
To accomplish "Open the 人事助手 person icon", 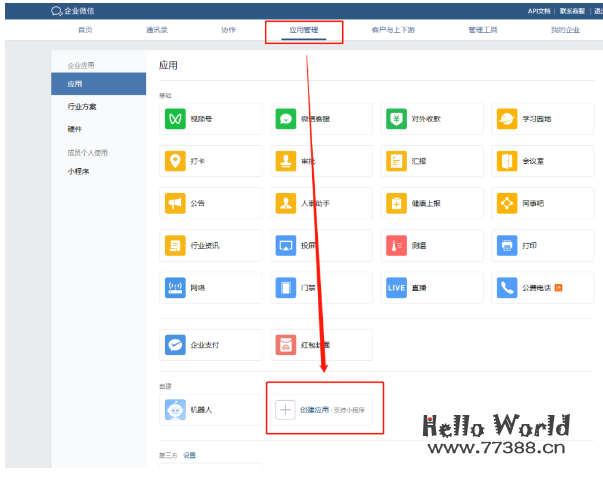I will point(286,203).
